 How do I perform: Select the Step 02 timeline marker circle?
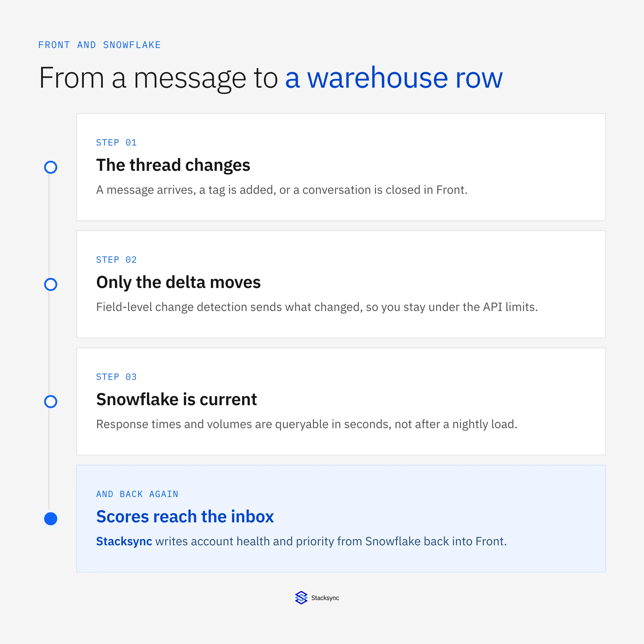click(x=51, y=284)
